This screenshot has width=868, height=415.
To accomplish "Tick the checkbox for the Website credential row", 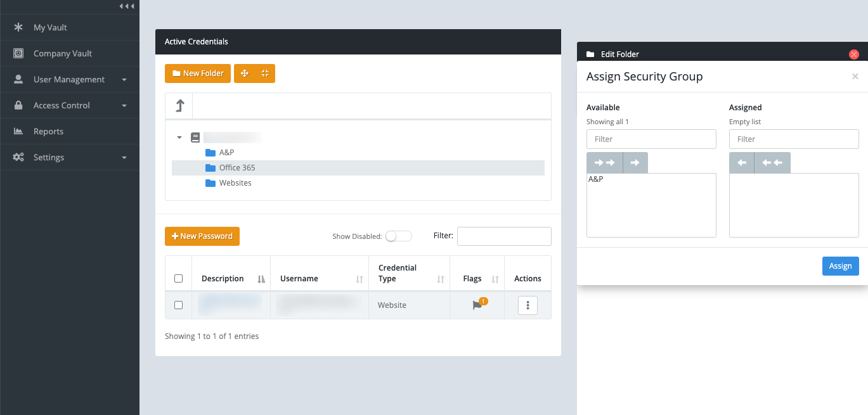I will pyautogui.click(x=178, y=305).
